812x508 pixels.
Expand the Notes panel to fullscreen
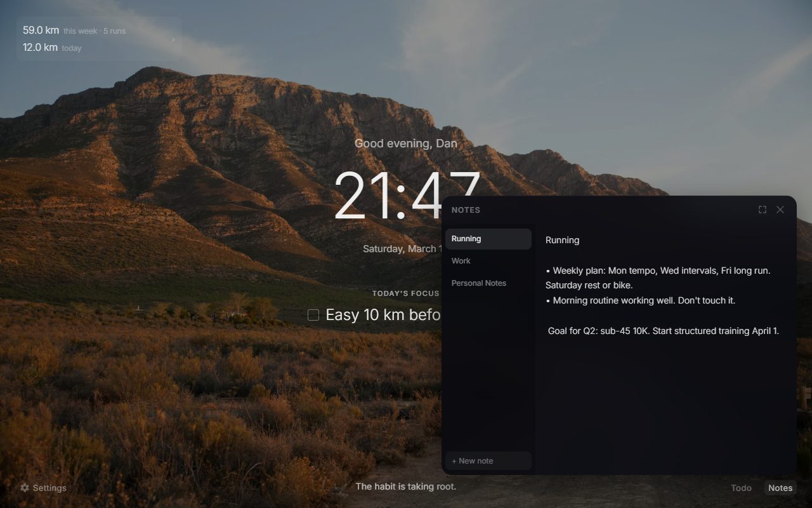tap(762, 210)
